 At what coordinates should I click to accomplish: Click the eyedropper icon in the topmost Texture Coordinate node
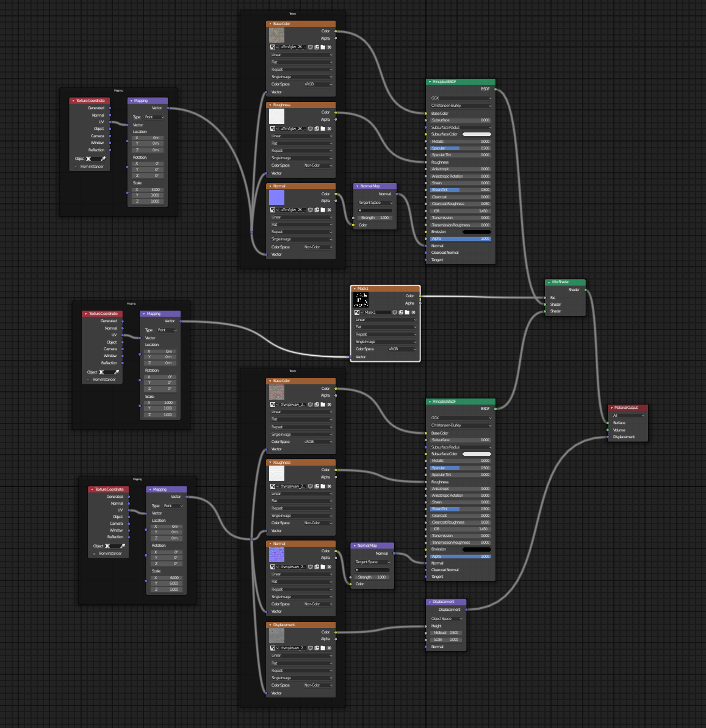(103, 159)
